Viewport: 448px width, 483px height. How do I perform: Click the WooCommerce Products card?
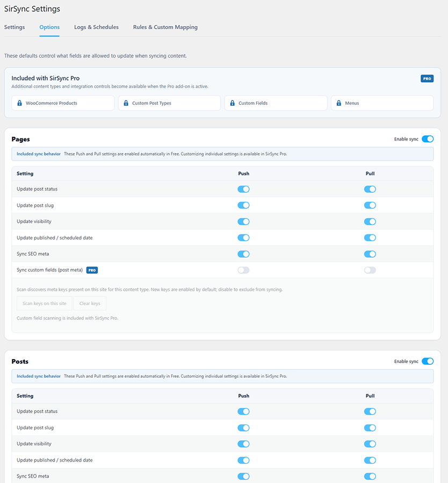63,103
